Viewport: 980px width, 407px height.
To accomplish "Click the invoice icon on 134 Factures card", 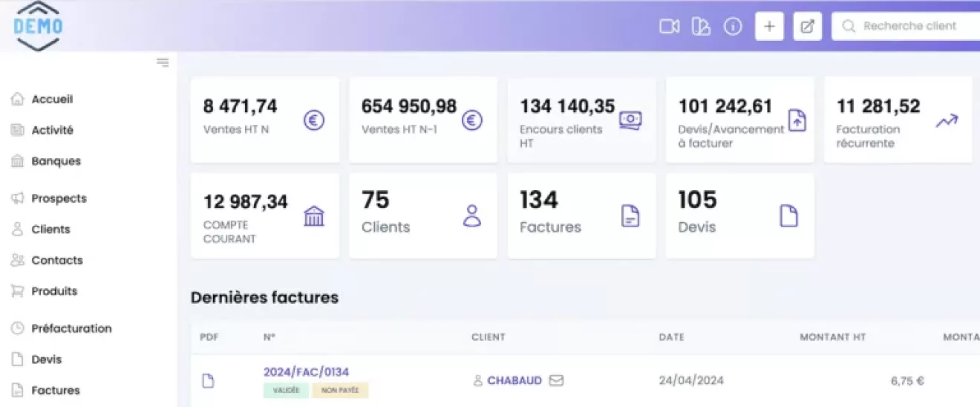I will click(630, 216).
